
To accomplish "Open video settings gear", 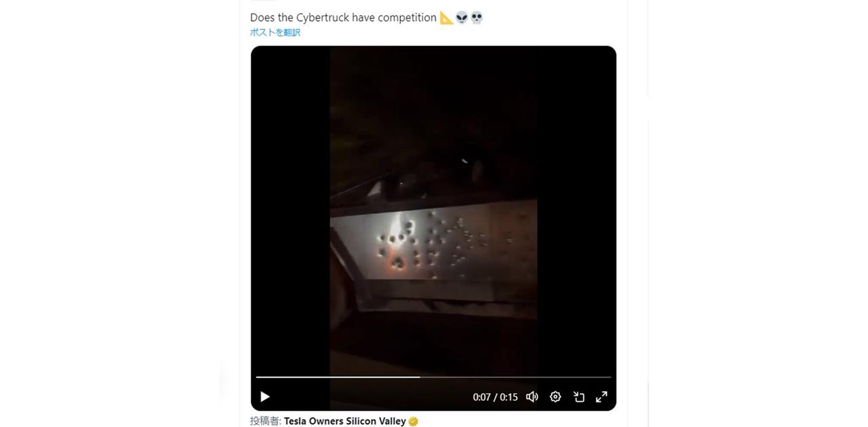I will [555, 396].
